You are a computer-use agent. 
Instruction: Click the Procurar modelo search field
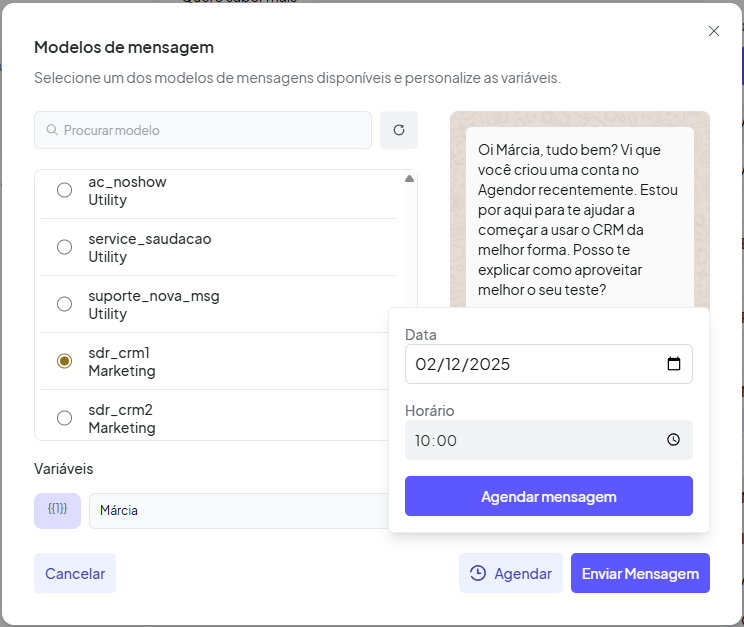coord(210,130)
